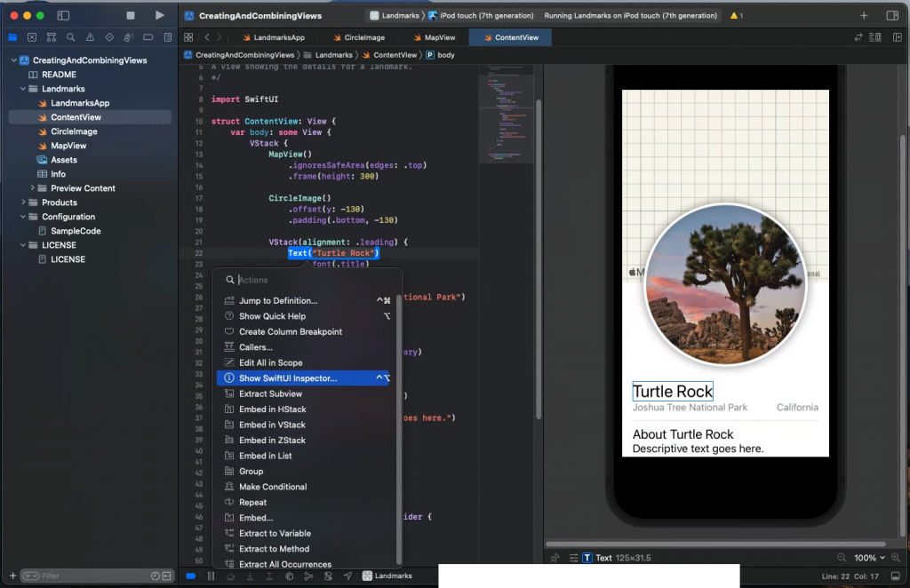Collapse the Landmarks folder
Image resolution: width=910 pixels, height=588 pixels.
click(23, 89)
